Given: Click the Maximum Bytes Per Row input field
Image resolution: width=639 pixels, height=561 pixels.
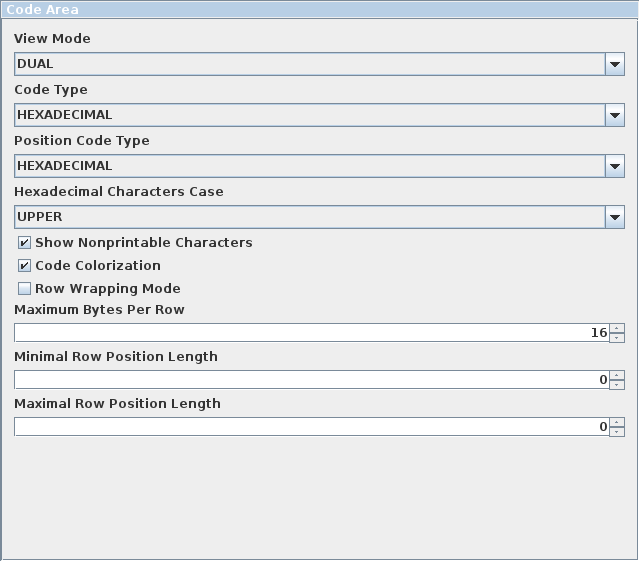Looking at the screenshot, I should [x=312, y=333].
